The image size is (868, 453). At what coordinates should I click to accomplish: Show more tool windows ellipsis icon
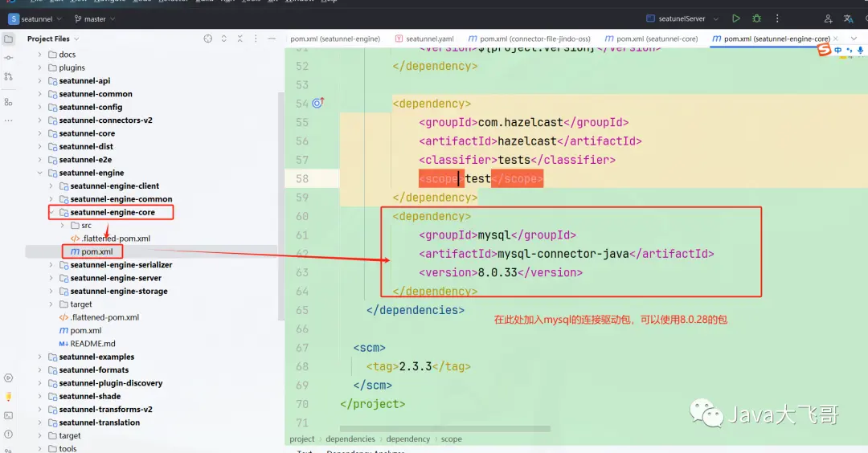click(8, 120)
